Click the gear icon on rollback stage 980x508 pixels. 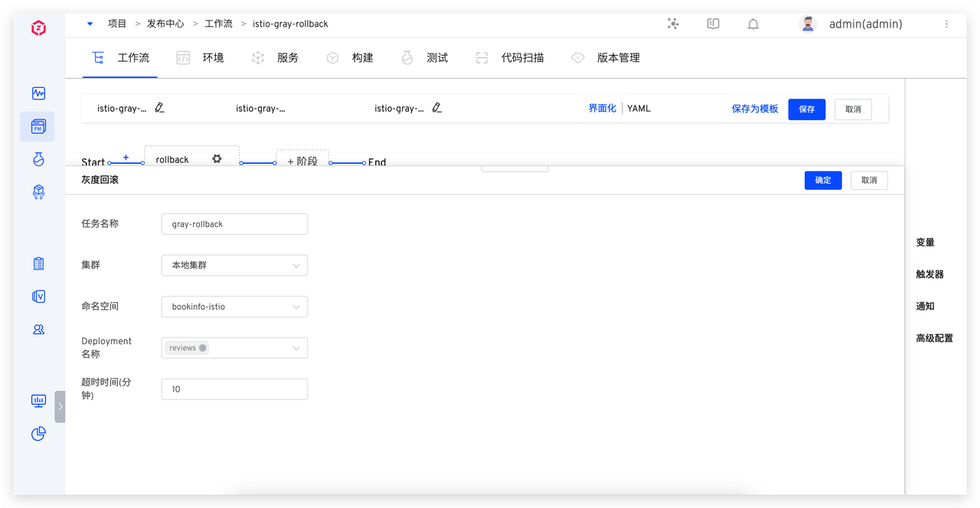[217, 159]
